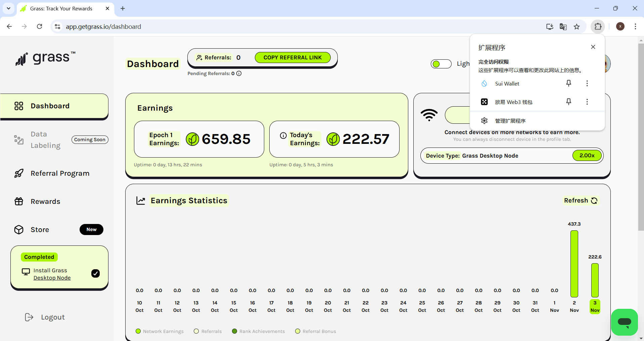
Task: Click the site information icon in address bar
Action: pyautogui.click(x=58, y=26)
